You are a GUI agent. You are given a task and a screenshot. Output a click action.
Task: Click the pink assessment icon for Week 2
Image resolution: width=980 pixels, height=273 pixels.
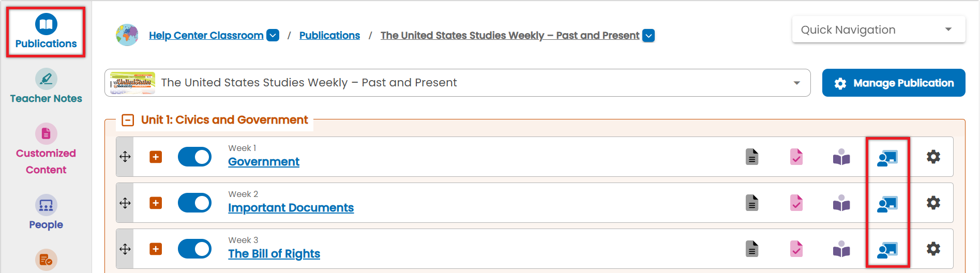(796, 203)
